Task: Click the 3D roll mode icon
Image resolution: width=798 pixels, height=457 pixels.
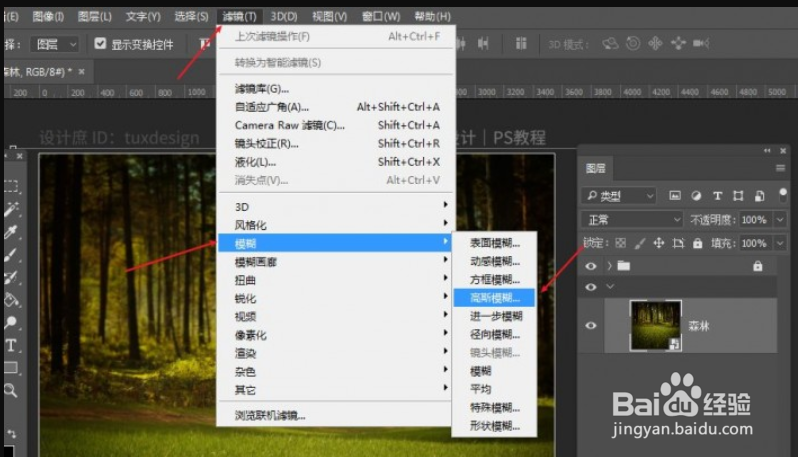Action: pos(633,44)
